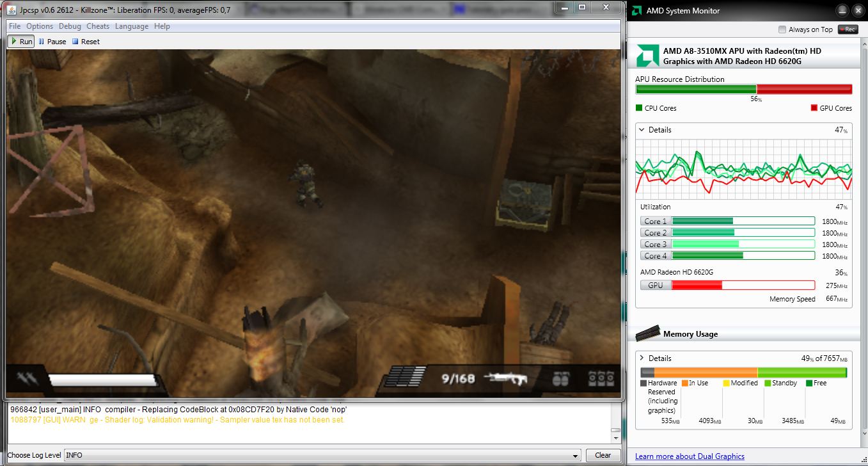Collapse the APU Details section
The image size is (868, 466).
point(642,130)
